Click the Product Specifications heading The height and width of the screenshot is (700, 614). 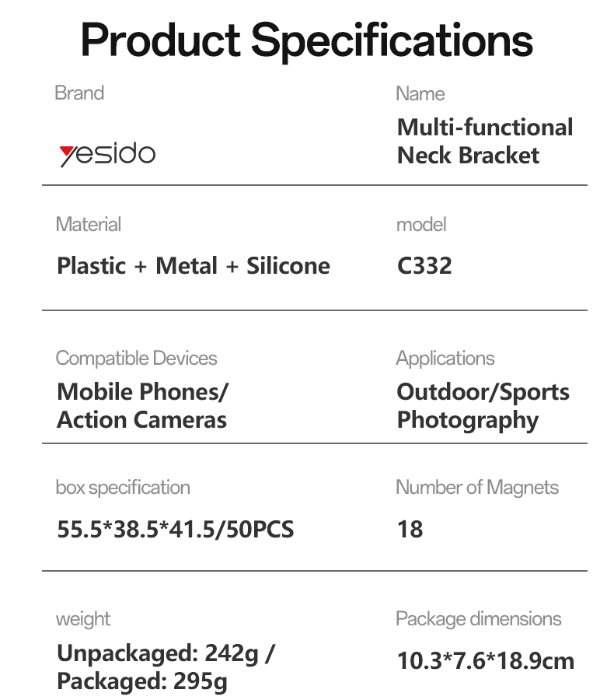[x=307, y=40]
